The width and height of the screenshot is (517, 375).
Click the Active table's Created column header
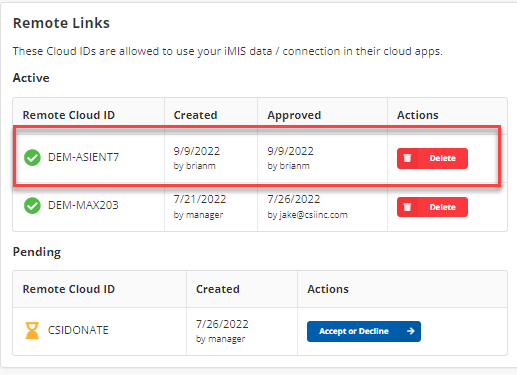pos(195,115)
